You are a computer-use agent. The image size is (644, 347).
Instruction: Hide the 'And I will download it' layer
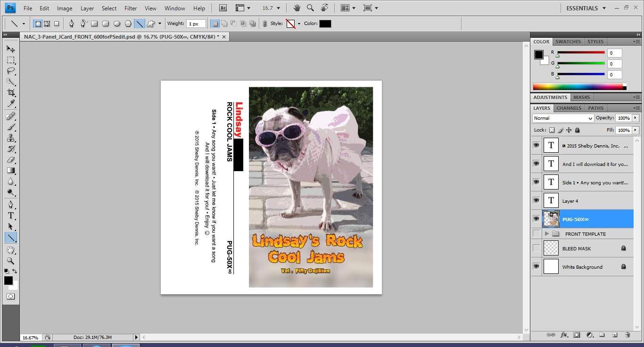click(536, 164)
